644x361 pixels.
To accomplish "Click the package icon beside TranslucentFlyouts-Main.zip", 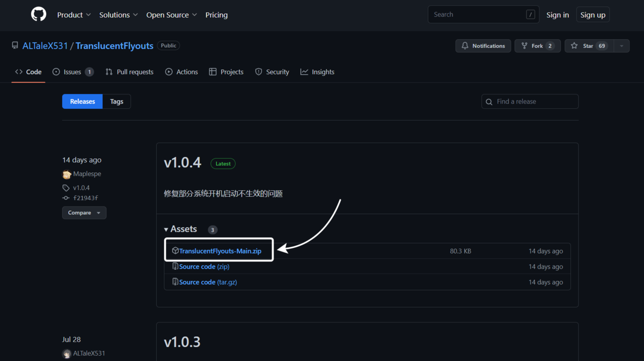I will 175,251.
